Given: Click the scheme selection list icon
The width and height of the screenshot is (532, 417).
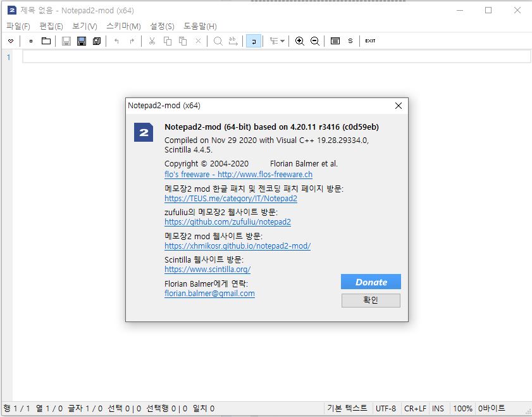Looking at the screenshot, I should point(335,41).
